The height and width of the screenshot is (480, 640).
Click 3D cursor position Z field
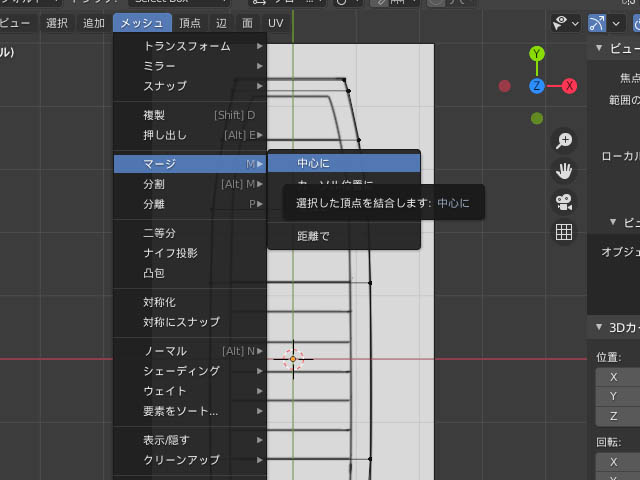618,416
